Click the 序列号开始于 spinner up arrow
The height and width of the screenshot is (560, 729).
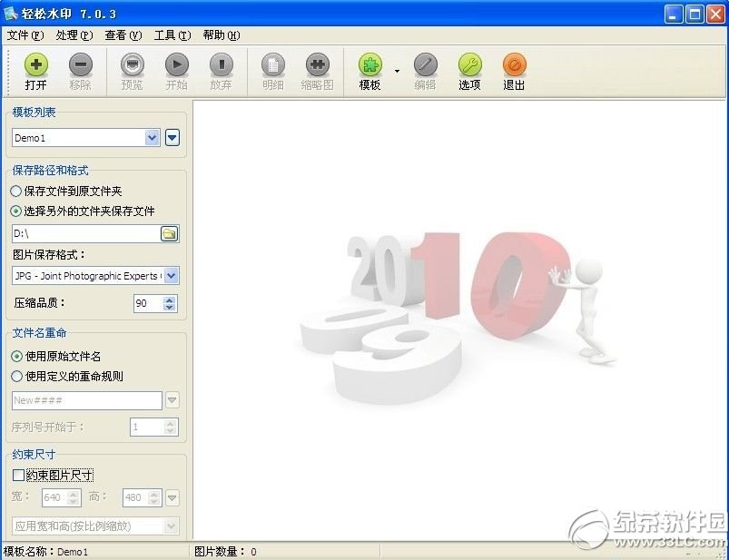click(170, 423)
